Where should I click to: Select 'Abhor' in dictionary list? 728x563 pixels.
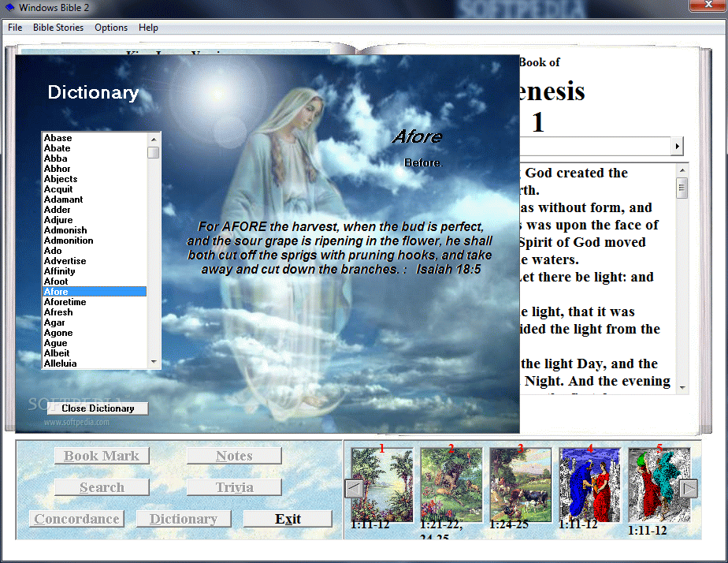pyautogui.click(x=95, y=169)
